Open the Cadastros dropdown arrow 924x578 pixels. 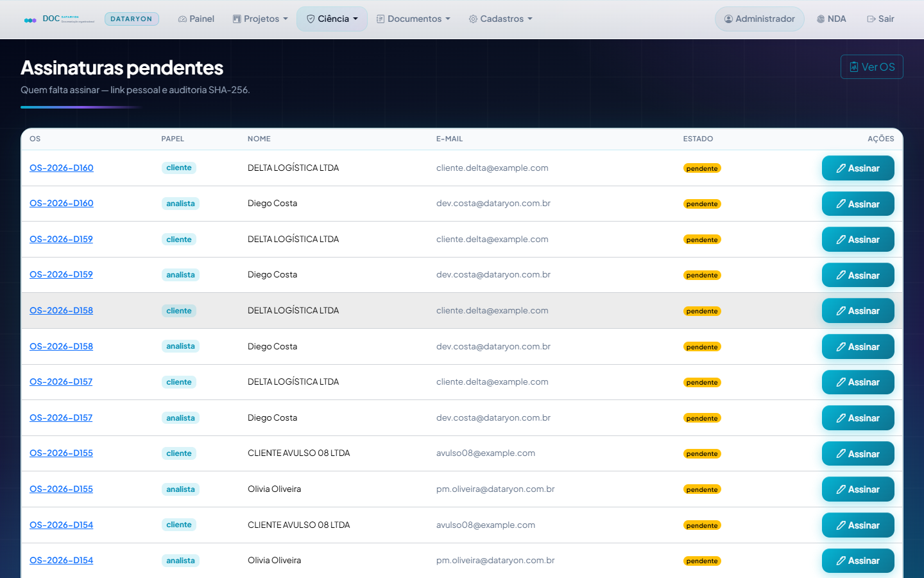pyautogui.click(x=530, y=19)
